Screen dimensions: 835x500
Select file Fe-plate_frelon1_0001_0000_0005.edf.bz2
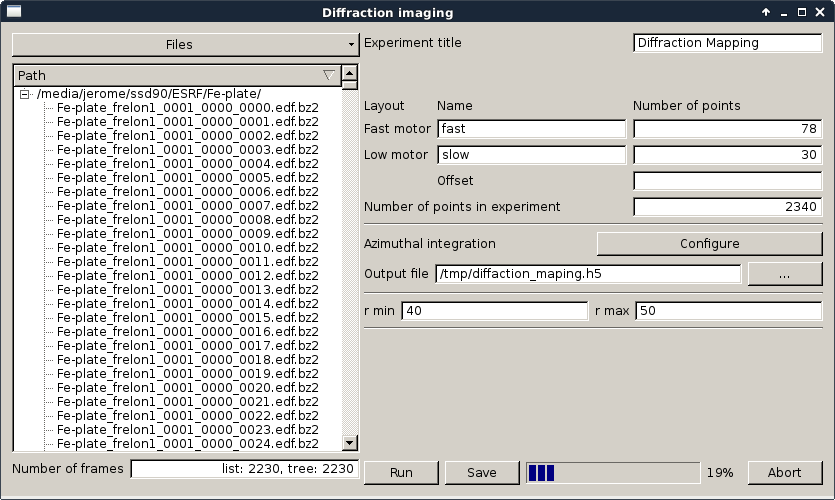point(187,178)
